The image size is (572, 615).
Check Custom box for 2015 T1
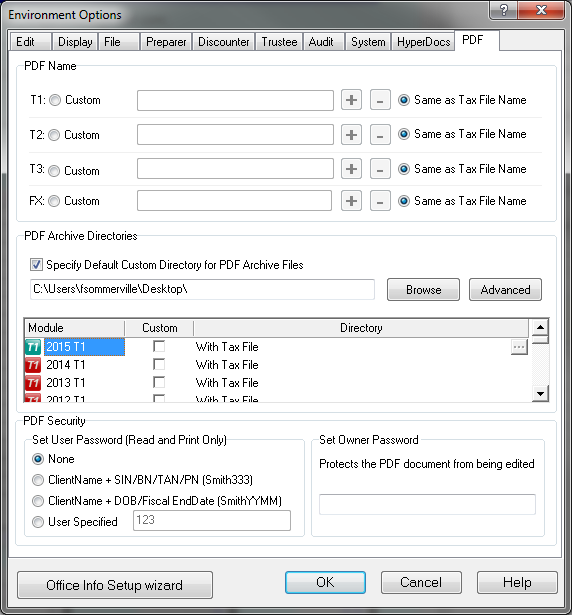click(x=159, y=346)
